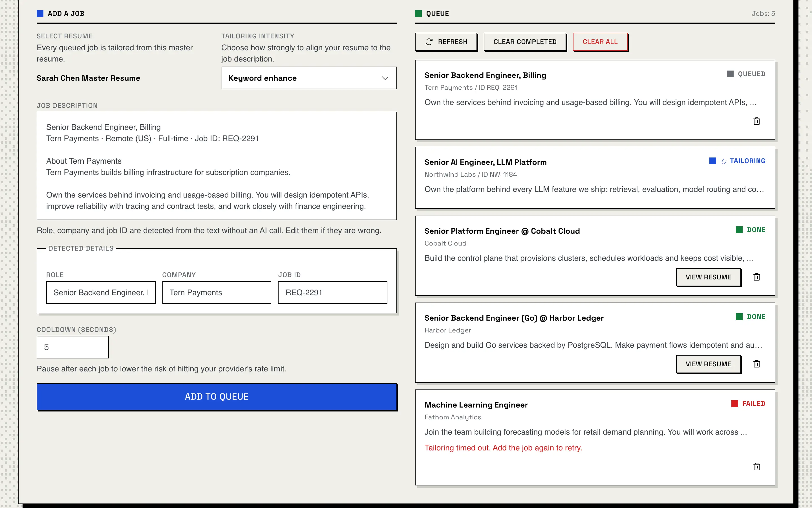Delete the failed Machine Learning Engineer job

click(756, 466)
